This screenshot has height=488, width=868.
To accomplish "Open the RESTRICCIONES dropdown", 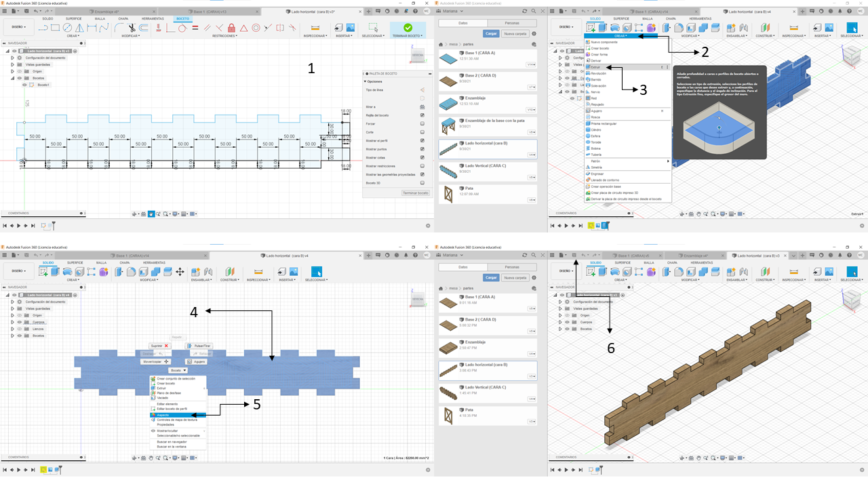I will pyautogui.click(x=224, y=36).
